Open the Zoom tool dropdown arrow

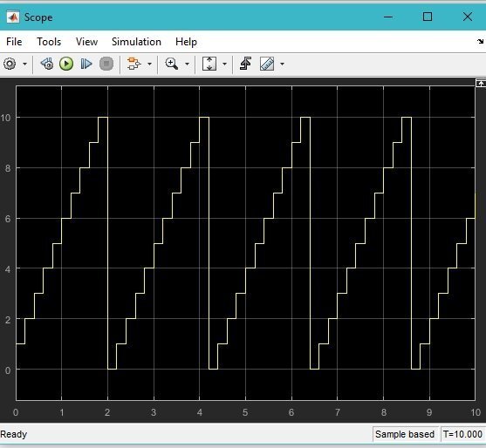pyautogui.click(x=187, y=64)
